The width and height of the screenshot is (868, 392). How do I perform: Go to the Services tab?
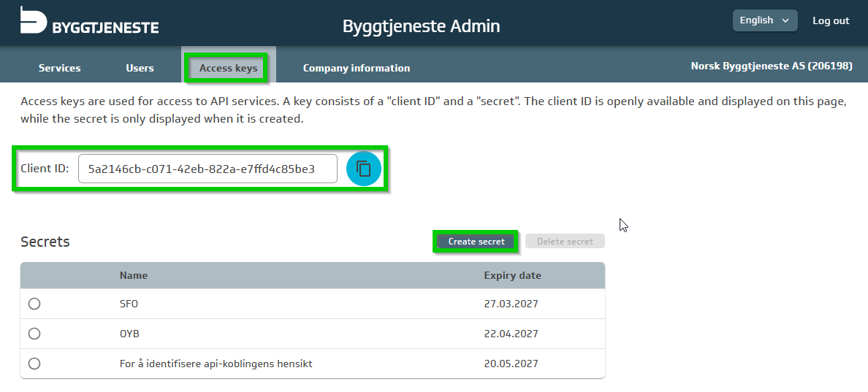[60, 68]
